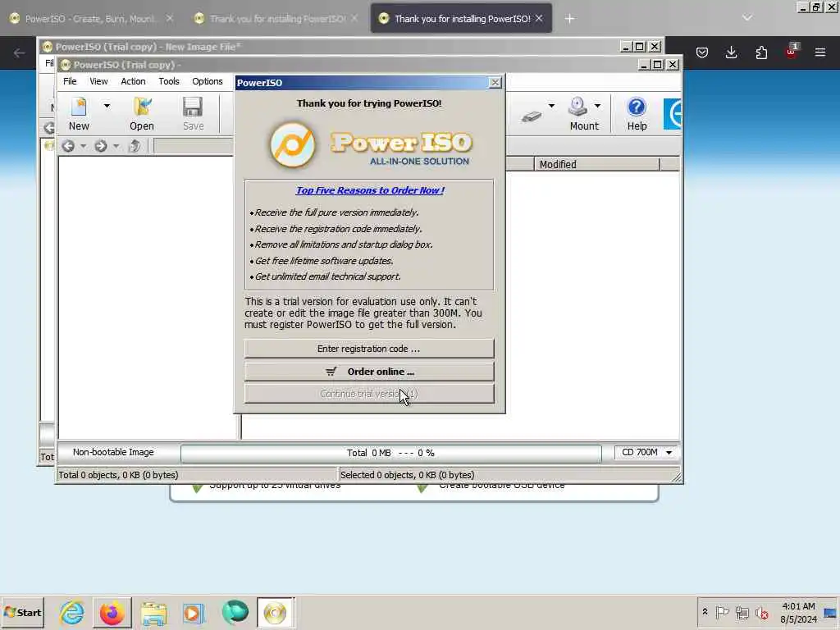Click the Selected 0 objects status text

(x=407, y=475)
